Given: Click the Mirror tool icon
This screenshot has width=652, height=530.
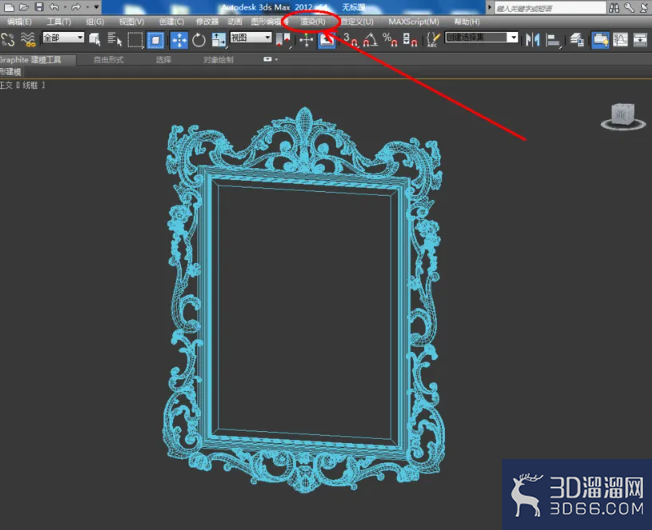Looking at the screenshot, I should pyautogui.click(x=533, y=40).
